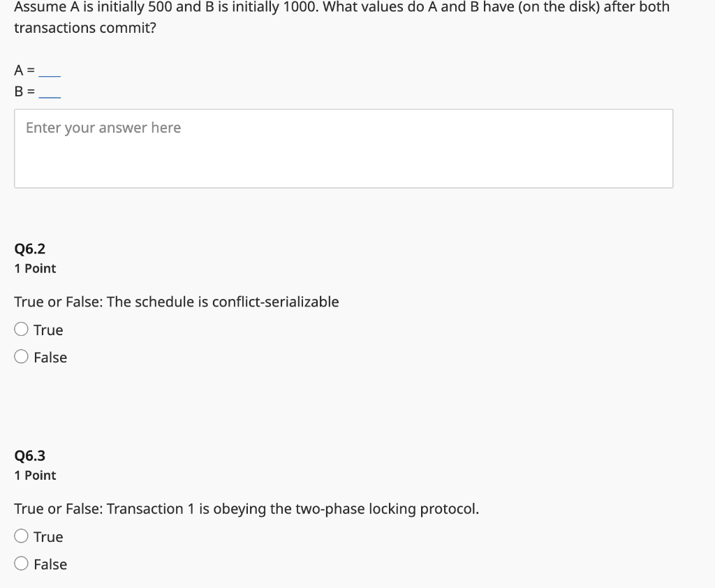Click the '1 Point' label under Q6.3
The width and height of the screenshot is (715, 588).
coord(34,475)
